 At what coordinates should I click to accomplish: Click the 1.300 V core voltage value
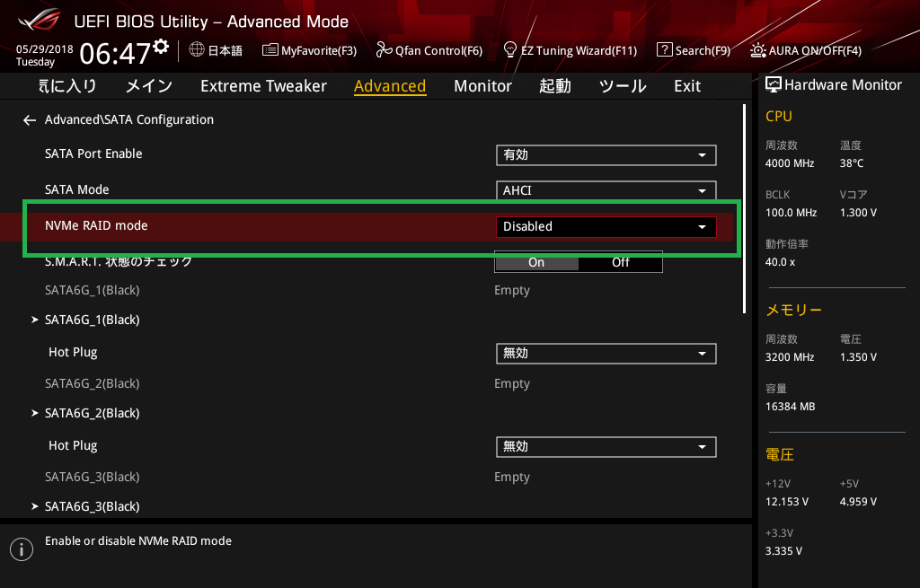point(858,213)
